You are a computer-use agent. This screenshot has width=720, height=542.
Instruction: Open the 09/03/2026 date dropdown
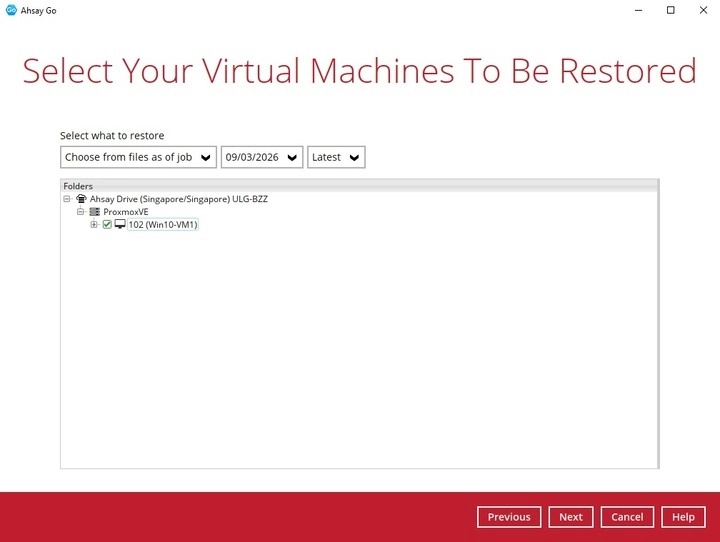262,157
